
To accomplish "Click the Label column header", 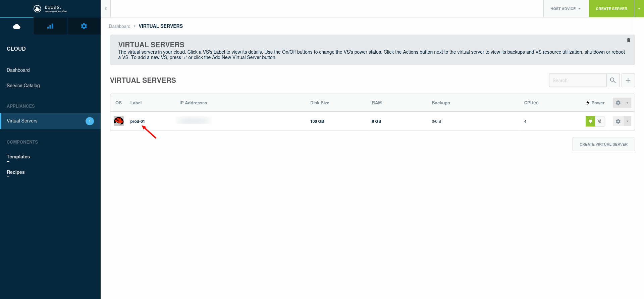I will [x=136, y=103].
